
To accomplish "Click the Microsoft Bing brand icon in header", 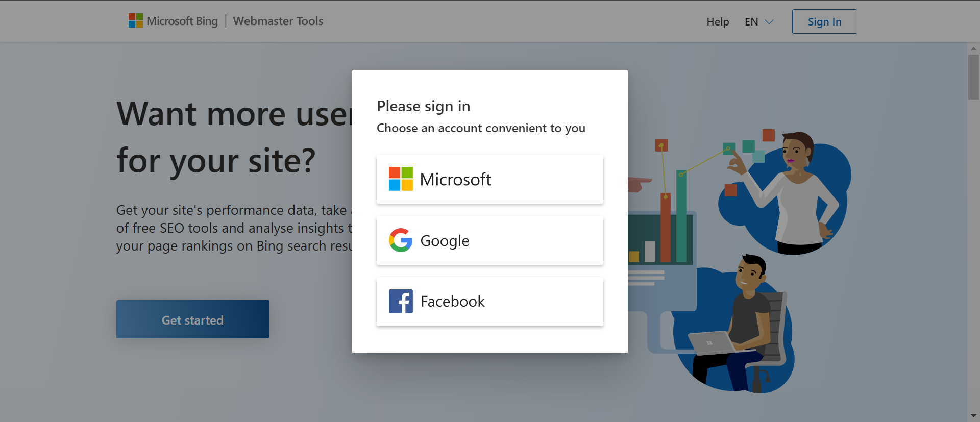I will (135, 20).
